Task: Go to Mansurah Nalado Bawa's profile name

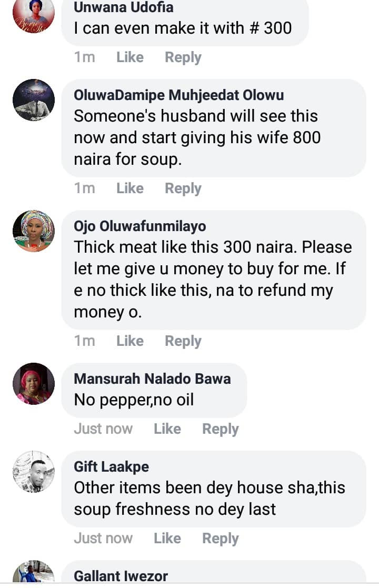Action: 152,378
